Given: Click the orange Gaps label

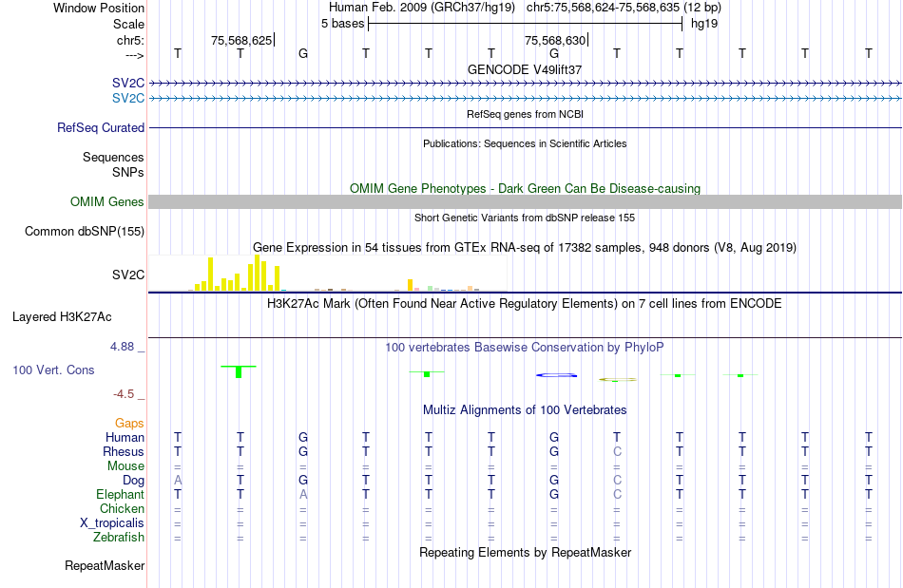Looking at the screenshot, I should tap(129, 424).
